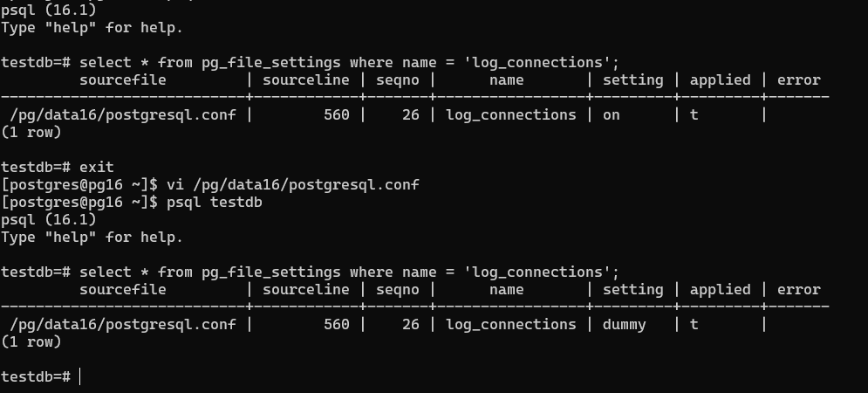Click the 'dummy' setting value
Image resolution: width=868 pixels, height=393 pixels.
pyautogui.click(x=624, y=324)
